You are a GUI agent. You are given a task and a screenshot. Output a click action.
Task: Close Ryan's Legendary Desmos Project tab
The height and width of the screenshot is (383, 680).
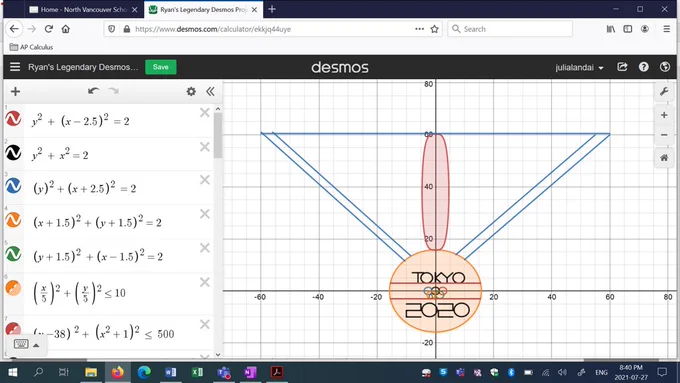tap(255, 10)
